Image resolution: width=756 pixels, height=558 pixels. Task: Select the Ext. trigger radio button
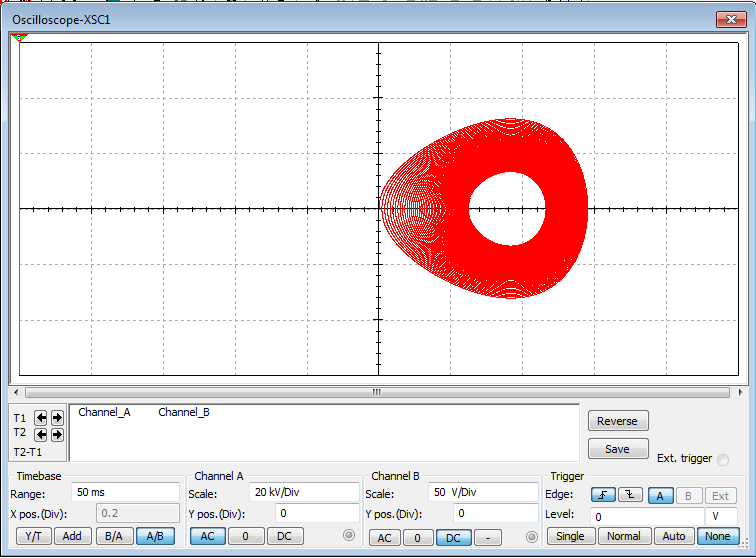click(x=723, y=460)
